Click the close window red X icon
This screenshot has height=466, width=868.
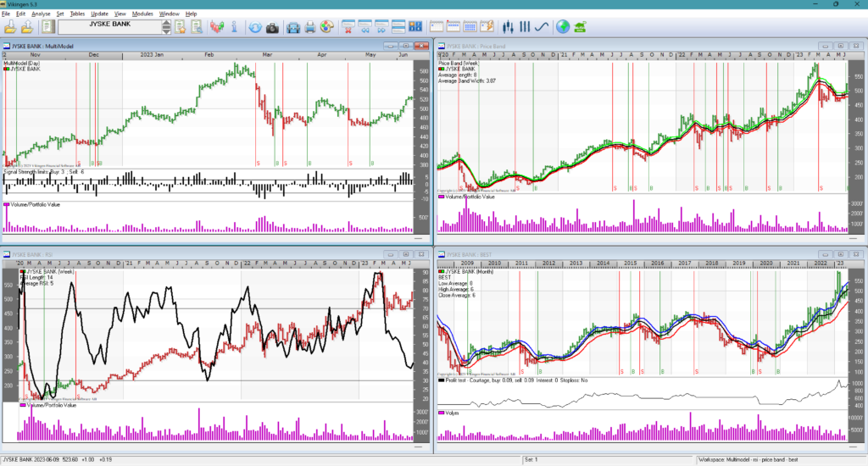pos(348,26)
